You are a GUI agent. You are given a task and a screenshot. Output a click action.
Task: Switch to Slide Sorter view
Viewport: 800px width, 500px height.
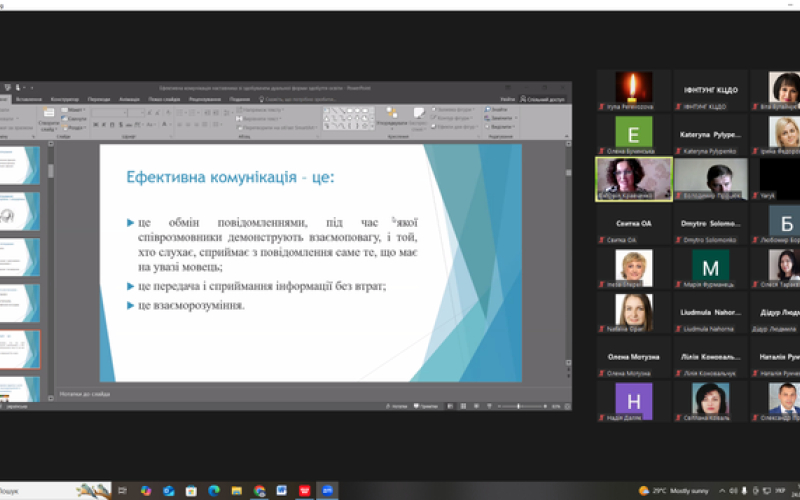tap(463, 407)
